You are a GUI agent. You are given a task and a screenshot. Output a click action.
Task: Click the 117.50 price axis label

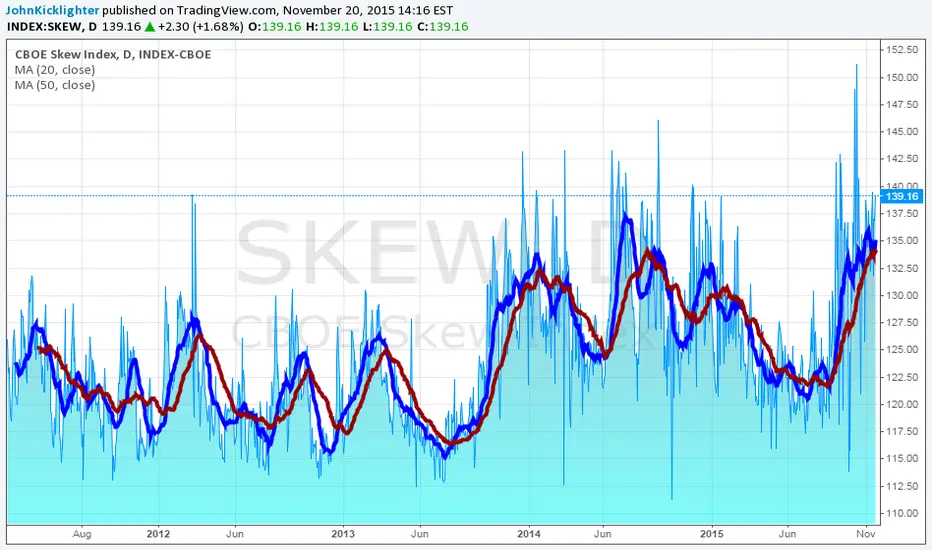[x=902, y=432]
